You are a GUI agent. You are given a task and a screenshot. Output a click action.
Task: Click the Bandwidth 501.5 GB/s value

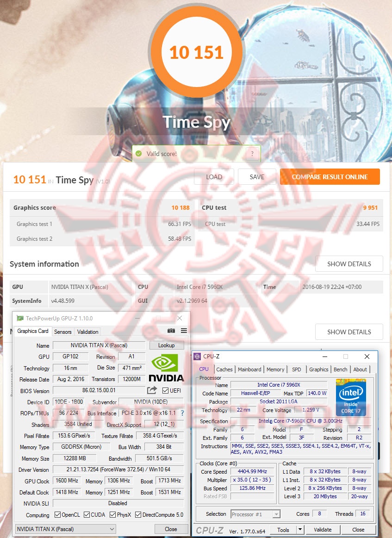pos(160,458)
